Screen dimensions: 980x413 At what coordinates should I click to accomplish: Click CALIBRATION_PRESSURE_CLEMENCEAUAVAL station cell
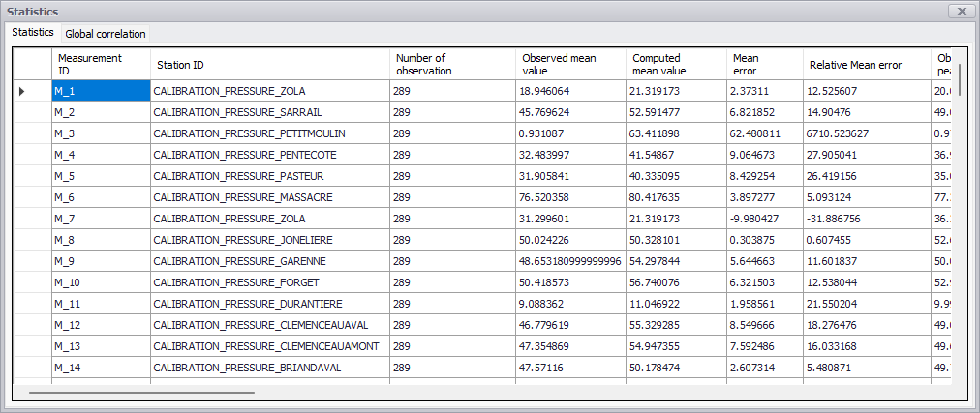pos(270,325)
